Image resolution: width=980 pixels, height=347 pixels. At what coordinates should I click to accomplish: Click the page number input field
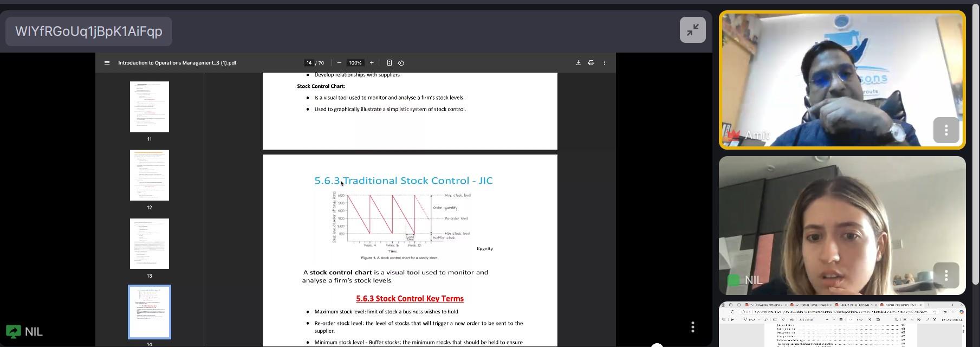(x=309, y=63)
